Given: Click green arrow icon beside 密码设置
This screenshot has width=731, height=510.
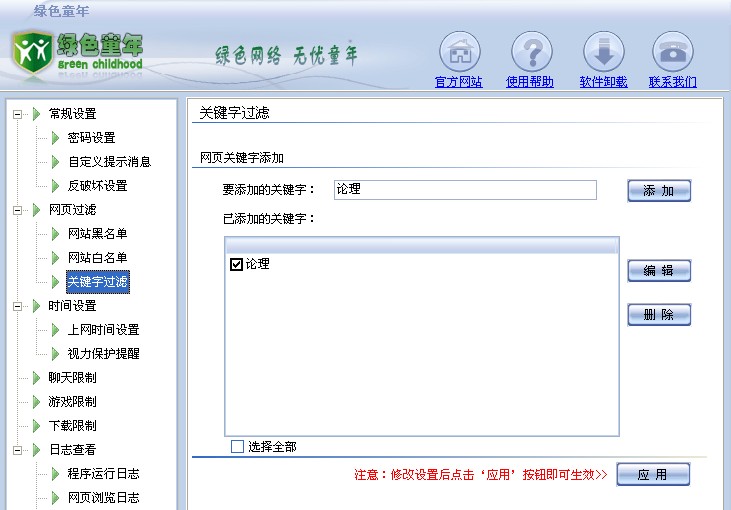Looking at the screenshot, I should tap(55, 138).
